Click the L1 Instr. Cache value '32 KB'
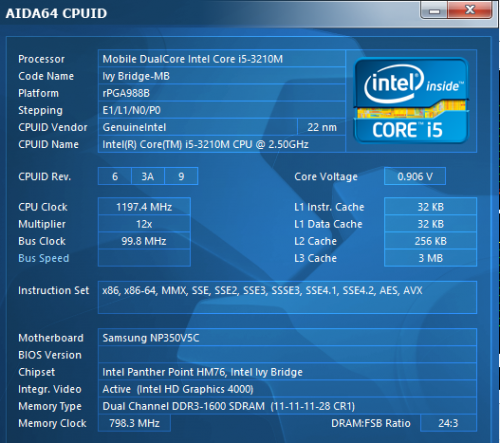 [x=430, y=207]
